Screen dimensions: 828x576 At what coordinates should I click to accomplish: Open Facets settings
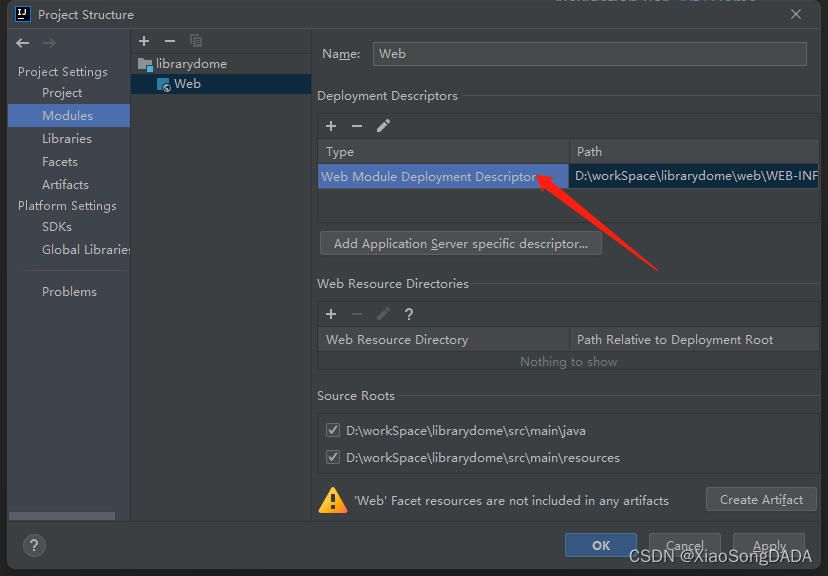click(x=60, y=162)
